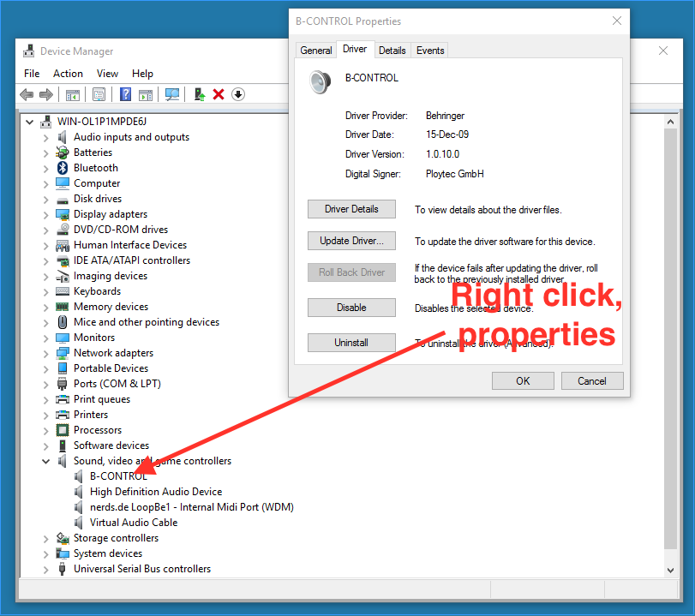Click the Storage controllers category icon
695x616 pixels.
click(63, 538)
